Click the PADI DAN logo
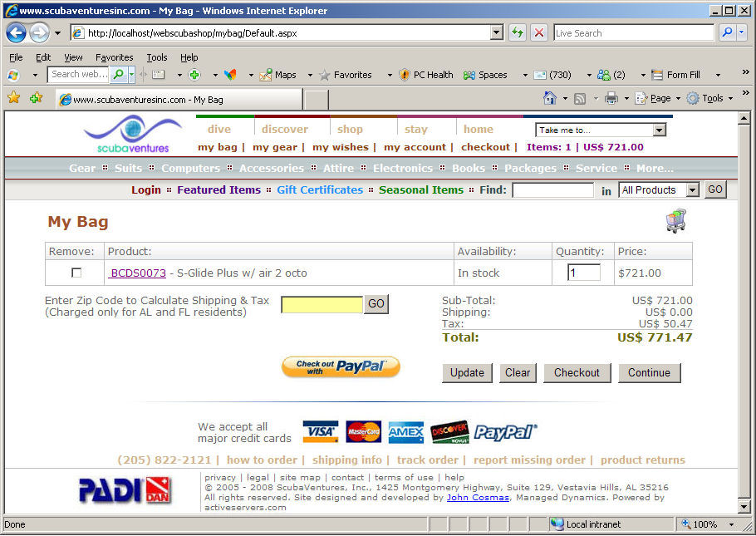Viewport: 756px width, 536px height. pos(125,489)
